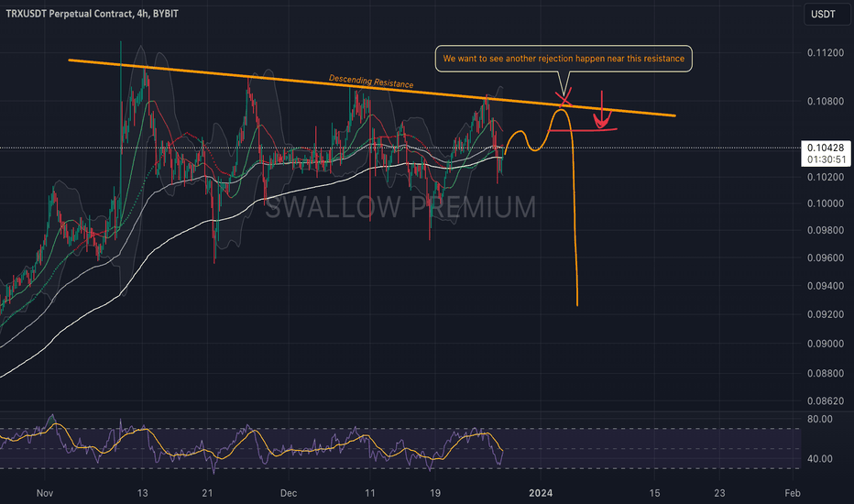Click the '15' date on time axis
The height and width of the screenshot is (504, 854).
tap(654, 493)
